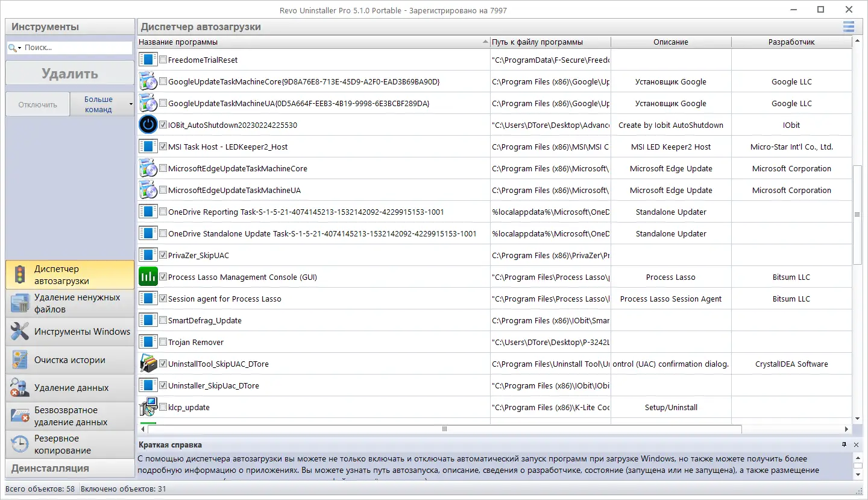Viewport: 868px width, 500px height.
Task: Open Удаление ненужных файлов tool
Action: click(70, 303)
